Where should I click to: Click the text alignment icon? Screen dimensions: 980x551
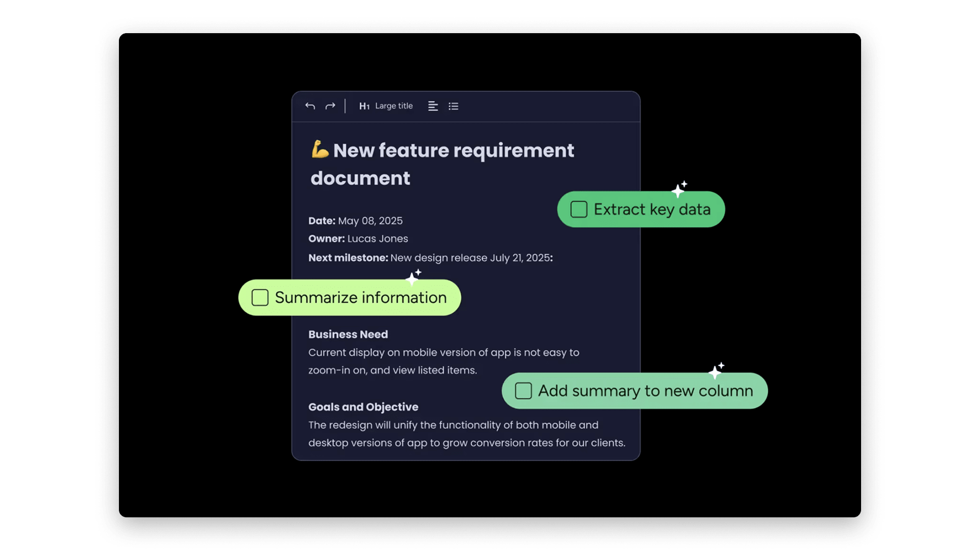click(x=433, y=106)
